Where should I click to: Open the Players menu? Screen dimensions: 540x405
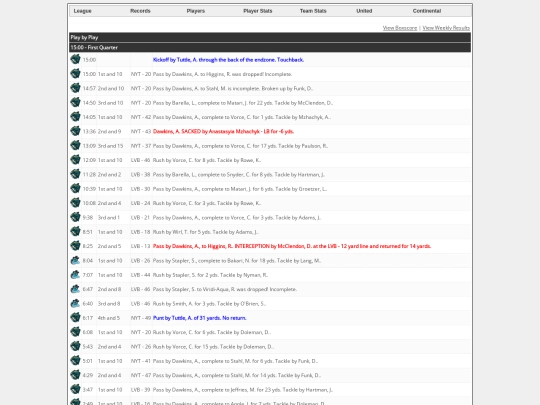pos(196,11)
